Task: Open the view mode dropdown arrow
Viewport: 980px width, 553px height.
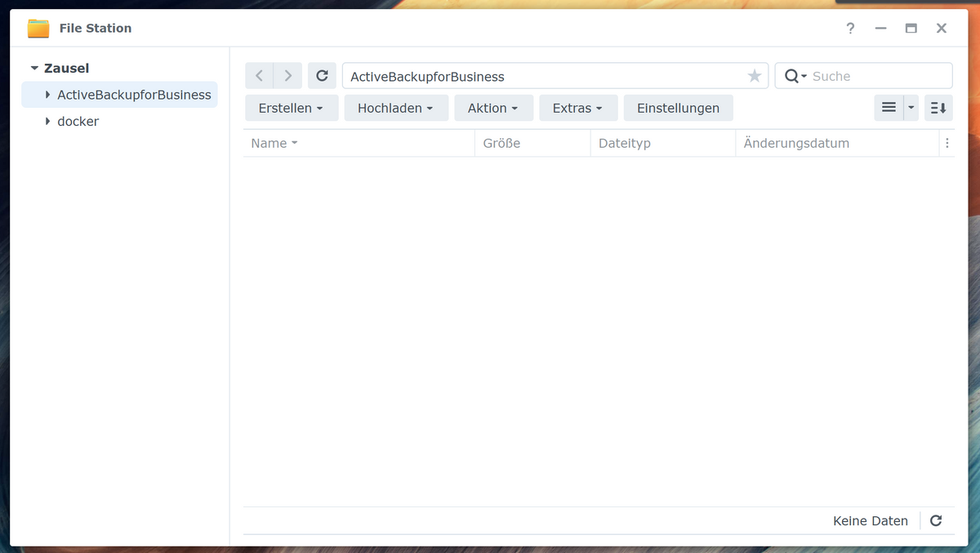Action: (911, 108)
